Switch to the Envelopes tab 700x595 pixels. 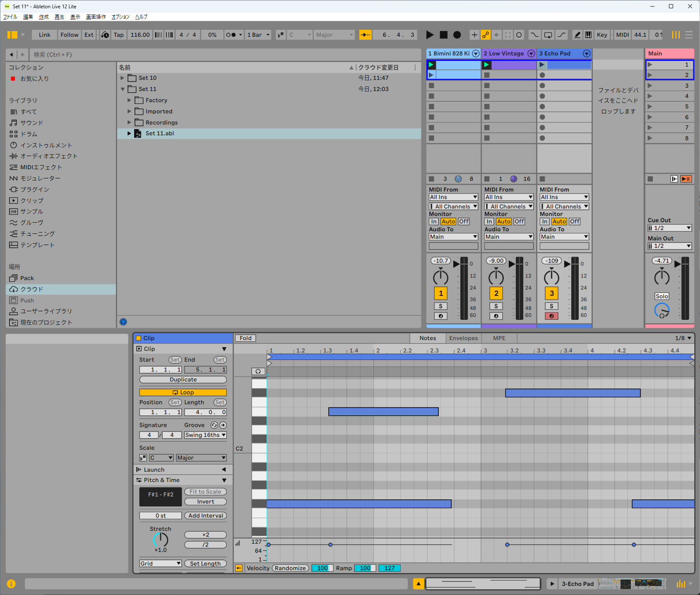point(464,338)
